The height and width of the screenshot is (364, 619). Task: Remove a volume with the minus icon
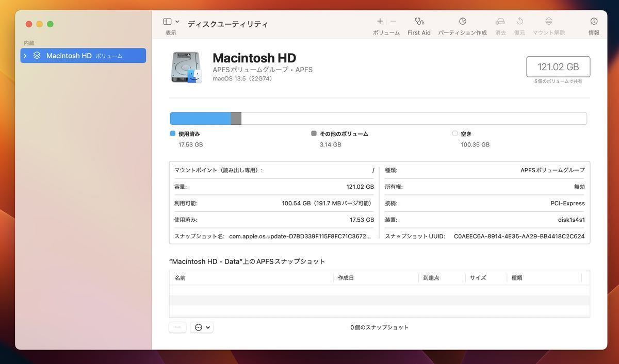point(394,21)
